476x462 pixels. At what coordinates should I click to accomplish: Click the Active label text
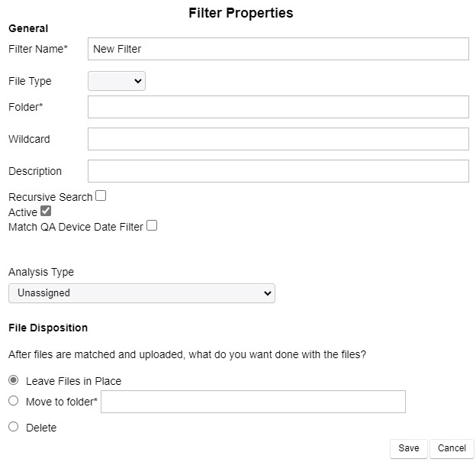[x=23, y=212]
